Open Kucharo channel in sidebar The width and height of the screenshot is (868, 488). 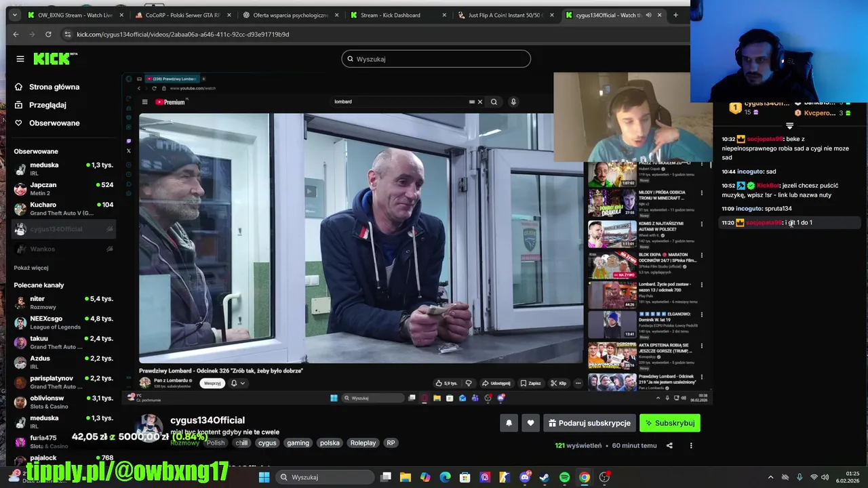click(64, 209)
